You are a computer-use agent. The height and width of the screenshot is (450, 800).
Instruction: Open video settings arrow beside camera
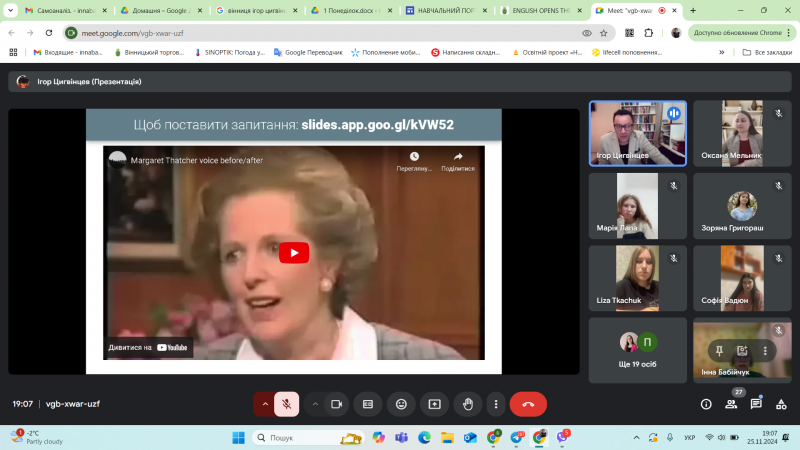pos(315,404)
